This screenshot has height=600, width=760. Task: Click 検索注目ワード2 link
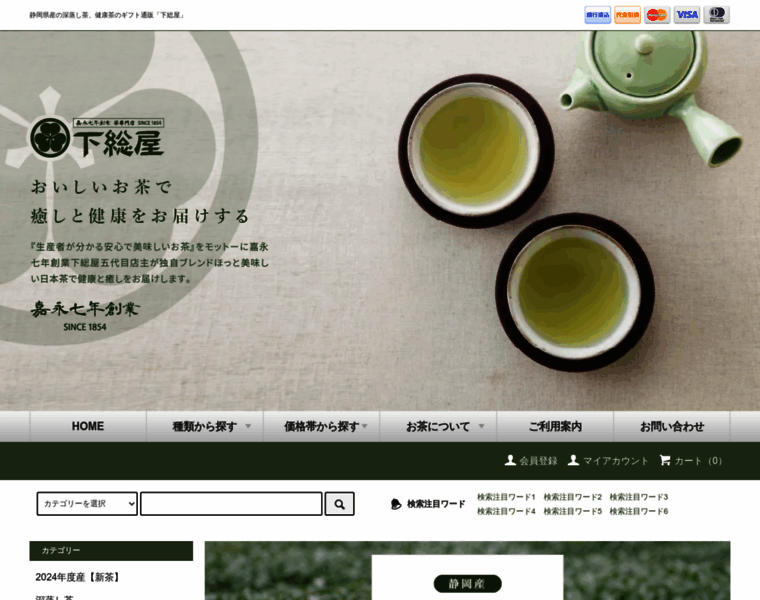tap(572, 497)
